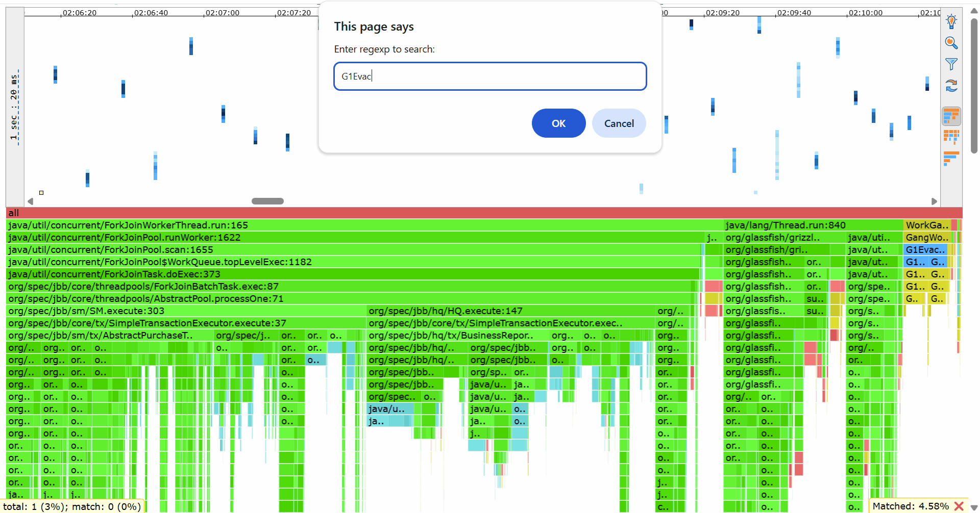Select the highlighted blue G1Evac frame
Image resolution: width=980 pixels, height=513 pixels.
[x=924, y=249]
